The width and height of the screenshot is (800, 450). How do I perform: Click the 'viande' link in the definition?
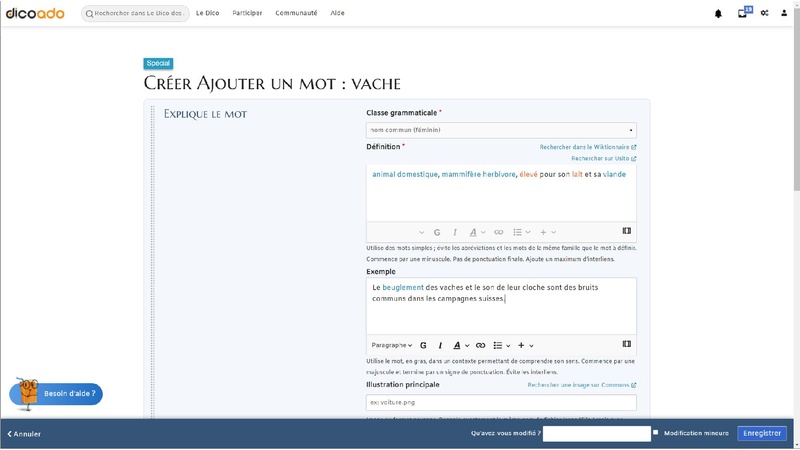click(614, 174)
